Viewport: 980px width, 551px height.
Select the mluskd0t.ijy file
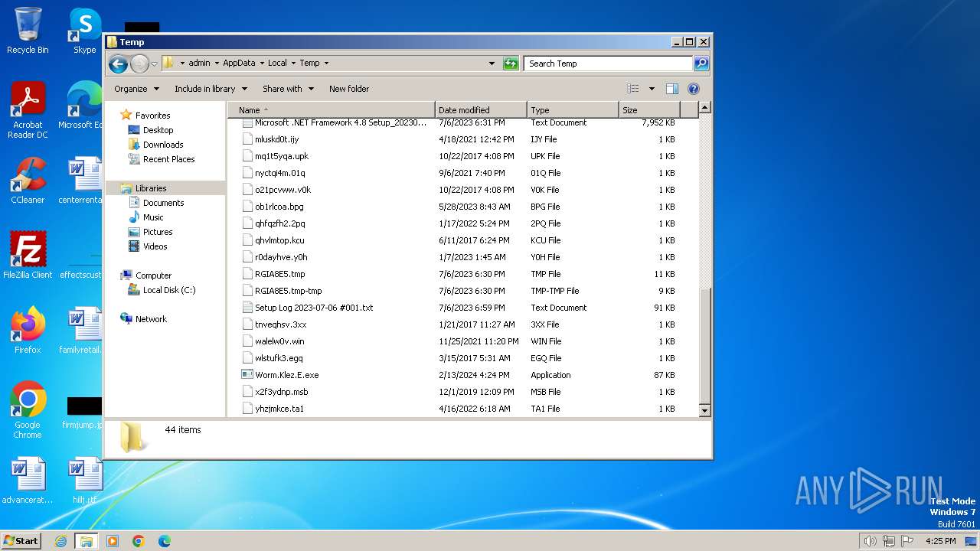pyautogui.click(x=276, y=139)
